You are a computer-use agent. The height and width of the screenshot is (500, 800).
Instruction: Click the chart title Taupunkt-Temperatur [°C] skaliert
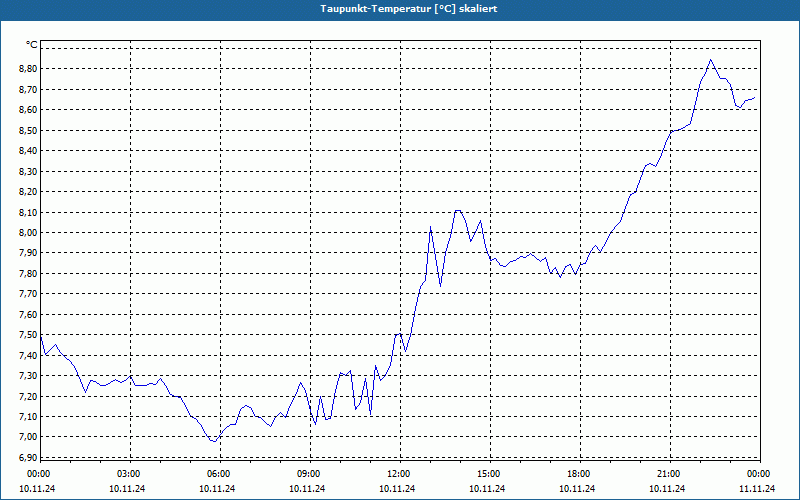[x=409, y=9]
